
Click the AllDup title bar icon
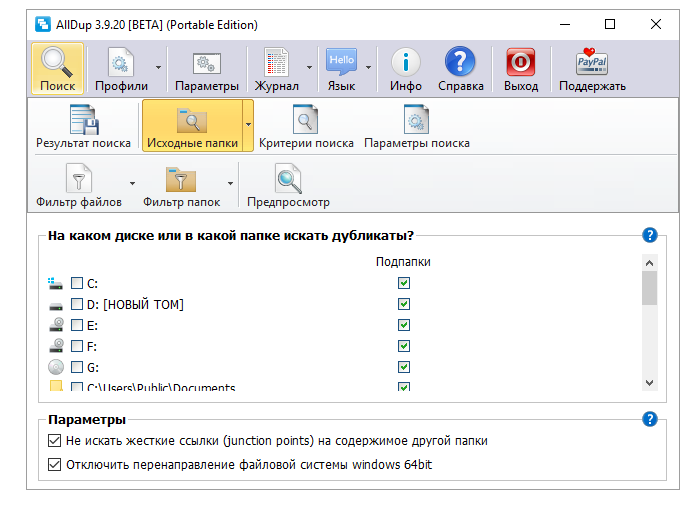point(43,25)
